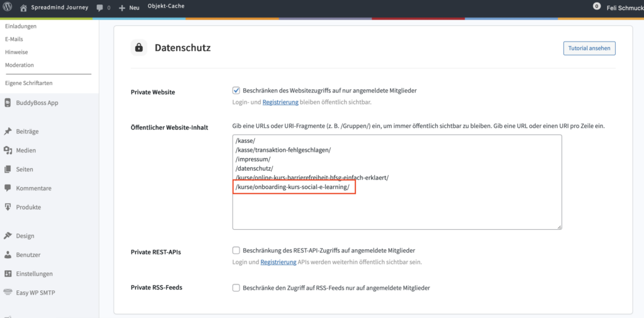644x318 pixels.
Task: Click the Tutorial ansehen button
Action: point(589,48)
